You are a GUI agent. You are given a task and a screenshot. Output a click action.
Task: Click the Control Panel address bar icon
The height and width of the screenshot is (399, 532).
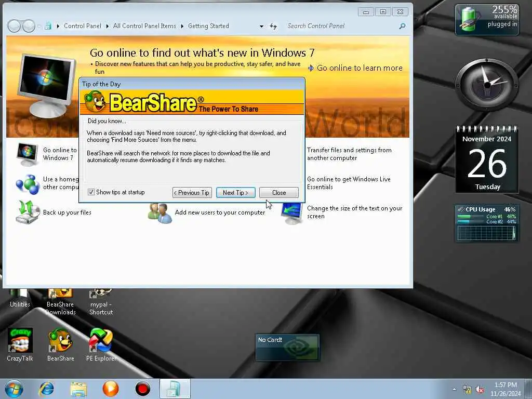click(48, 26)
